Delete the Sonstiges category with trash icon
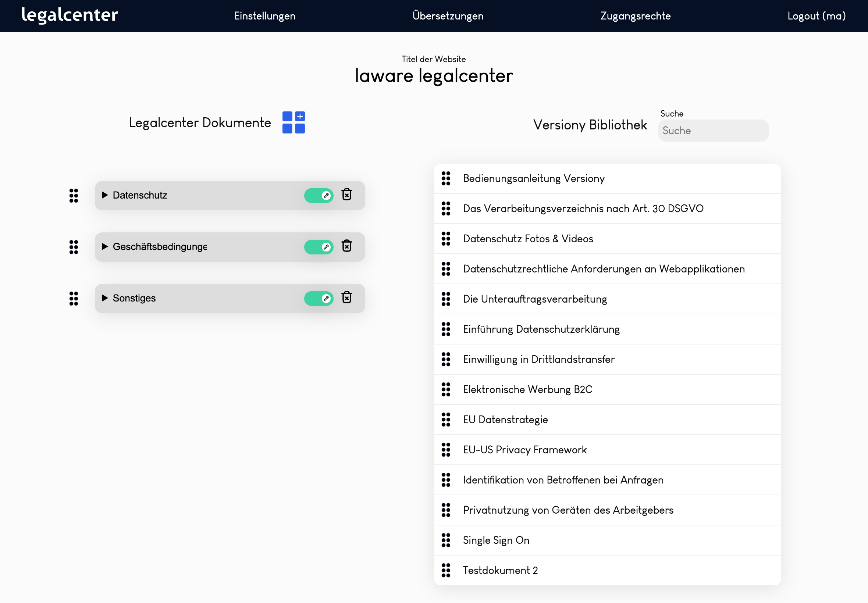The image size is (868, 603). click(x=346, y=297)
